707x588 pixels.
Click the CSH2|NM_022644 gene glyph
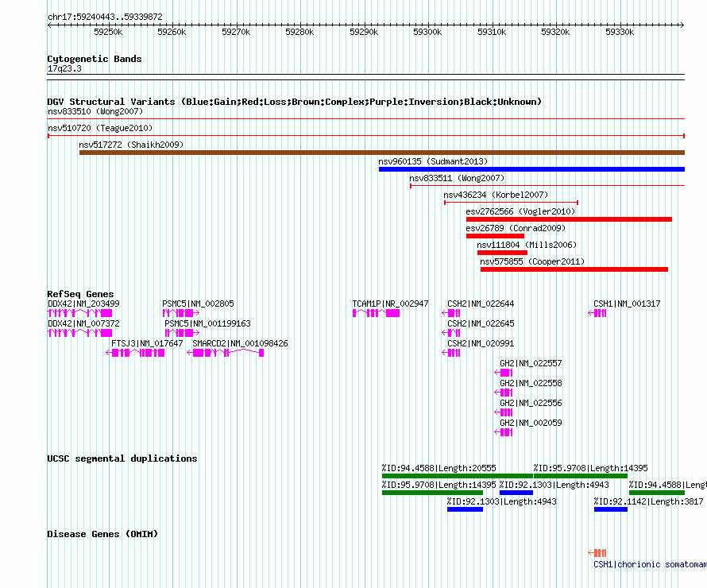pyautogui.click(x=451, y=313)
